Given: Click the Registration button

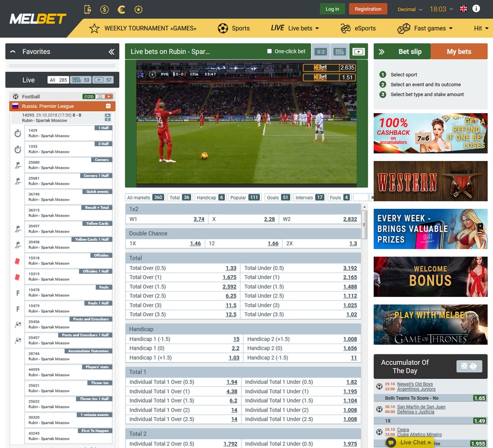Looking at the screenshot, I should click(368, 9).
